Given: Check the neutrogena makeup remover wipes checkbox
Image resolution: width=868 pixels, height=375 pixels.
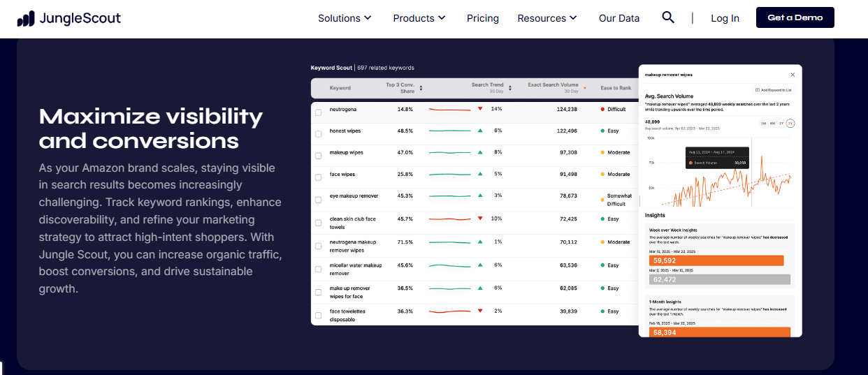Looking at the screenshot, I should click(319, 244).
